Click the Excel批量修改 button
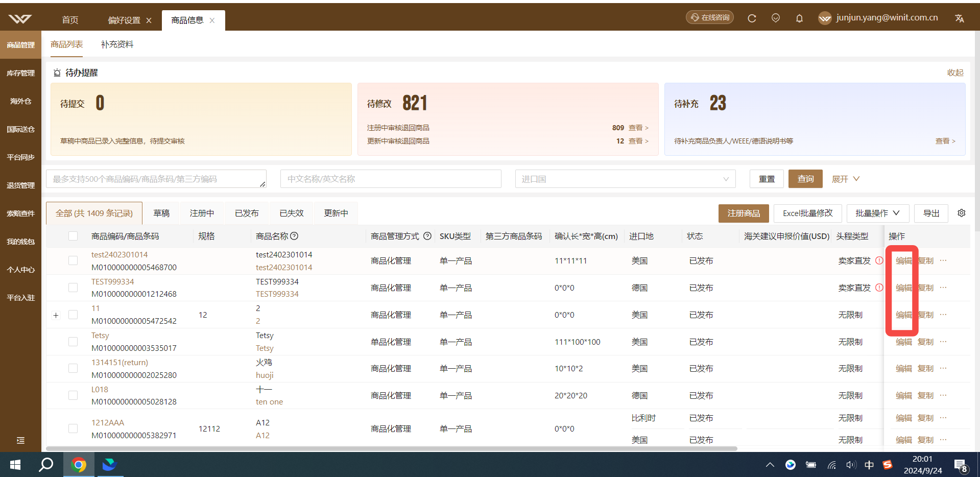 807,213
